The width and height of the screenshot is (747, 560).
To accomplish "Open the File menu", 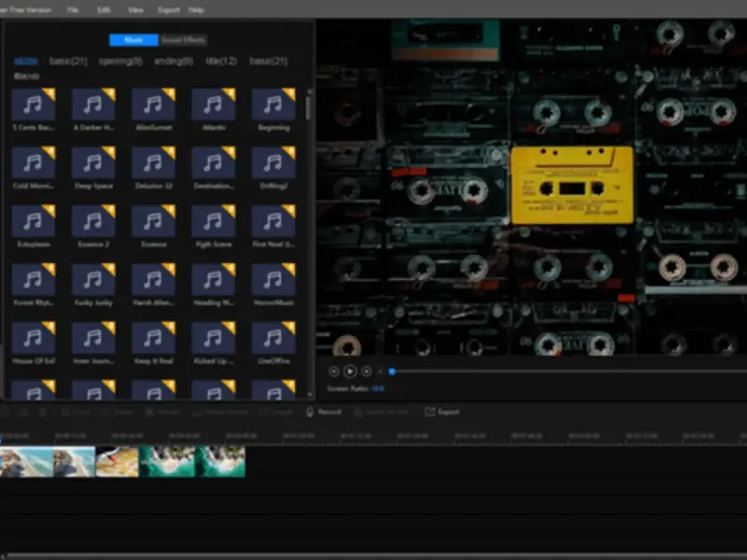I will tap(73, 9).
